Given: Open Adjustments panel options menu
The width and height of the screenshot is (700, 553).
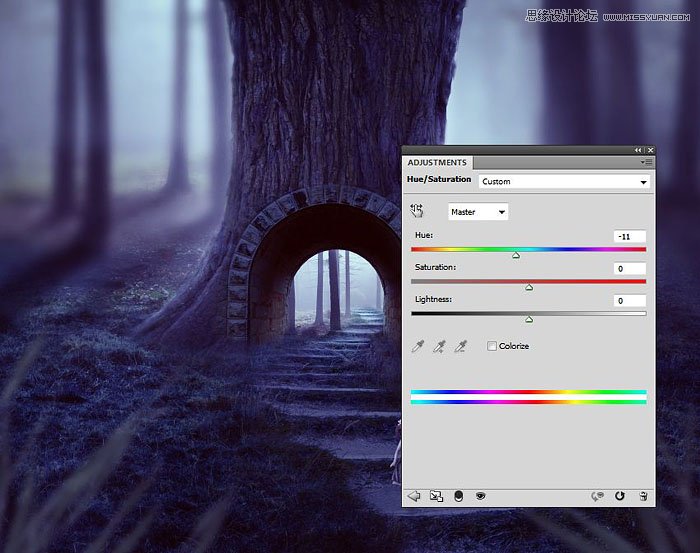Looking at the screenshot, I should coord(646,162).
